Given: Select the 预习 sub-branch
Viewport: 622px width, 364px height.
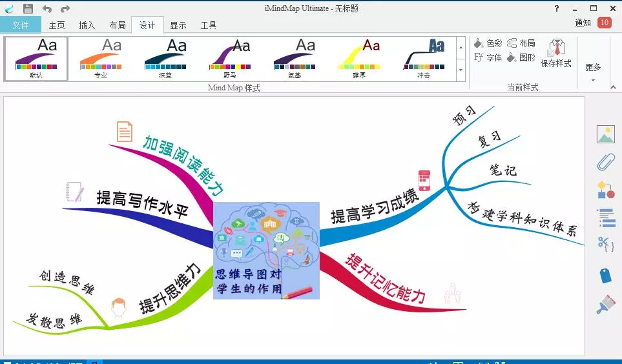Looking at the screenshot, I should (x=464, y=116).
